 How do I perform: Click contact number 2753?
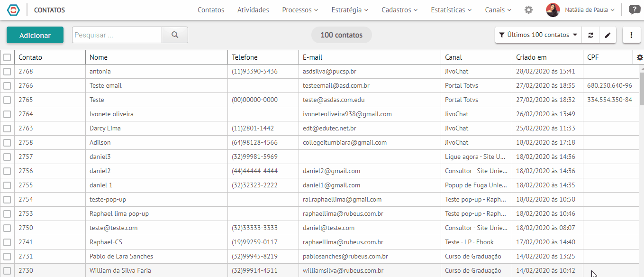[26, 214]
